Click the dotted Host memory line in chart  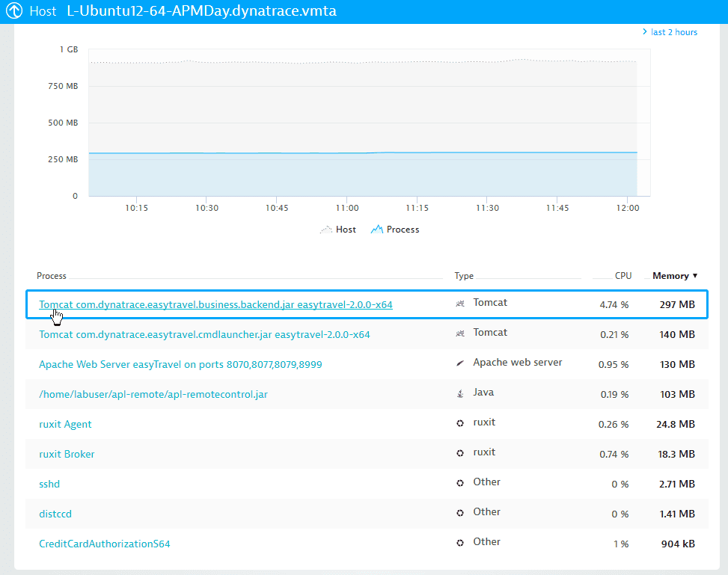363,61
